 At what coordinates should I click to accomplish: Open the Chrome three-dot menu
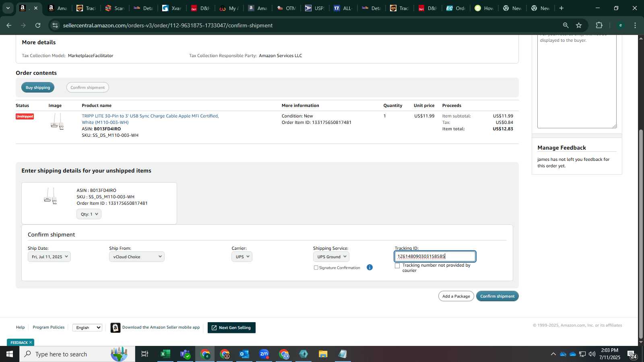click(635, 25)
